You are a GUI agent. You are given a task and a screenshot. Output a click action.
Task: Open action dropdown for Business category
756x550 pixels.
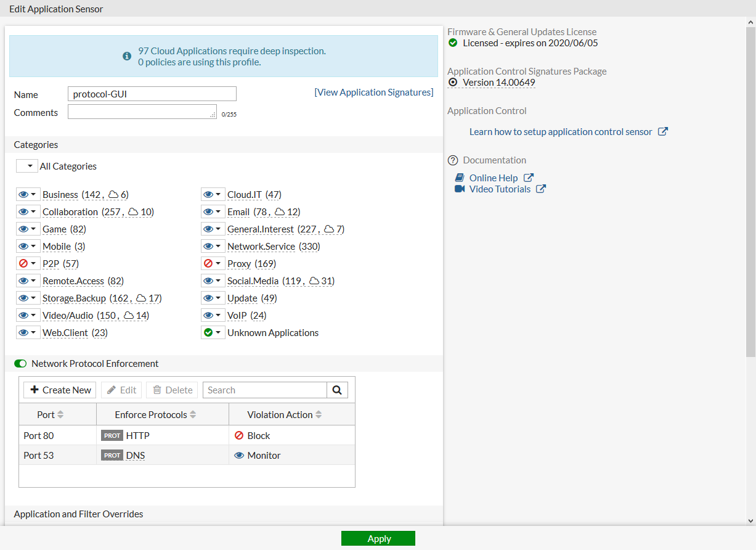tap(28, 194)
